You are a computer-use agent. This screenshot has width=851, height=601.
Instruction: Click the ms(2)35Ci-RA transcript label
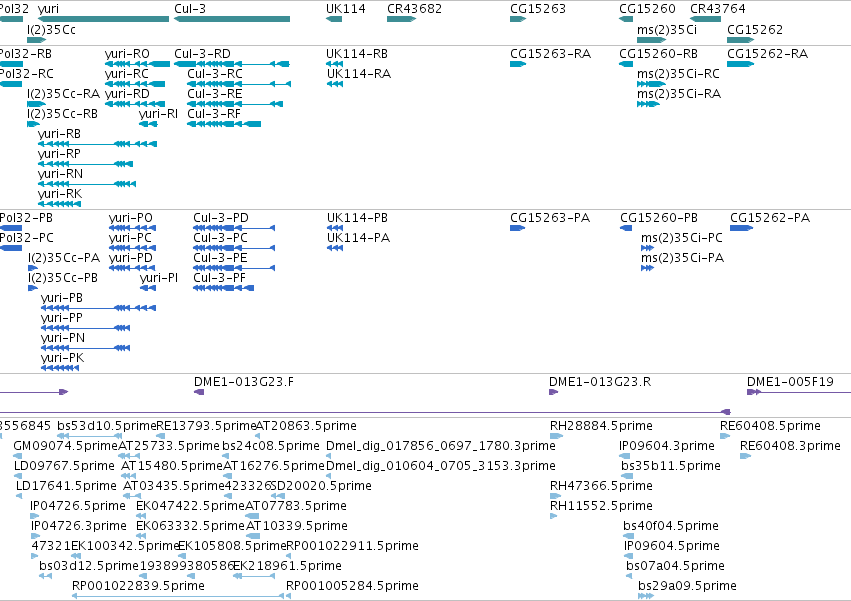pyautogui.click(x=679, y=94)
